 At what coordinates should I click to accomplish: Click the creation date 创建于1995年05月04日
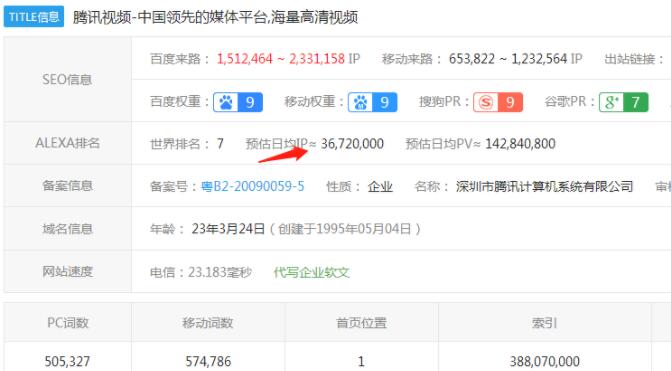344,229
